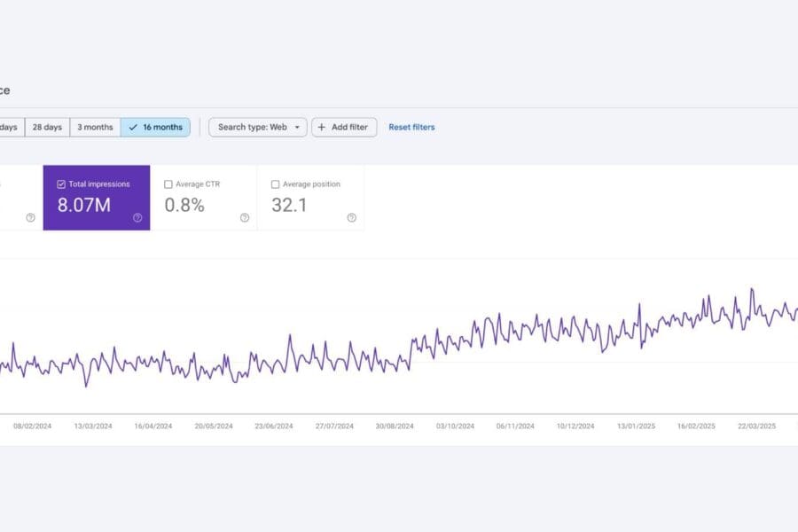Switch date range to 28 days

47,127
